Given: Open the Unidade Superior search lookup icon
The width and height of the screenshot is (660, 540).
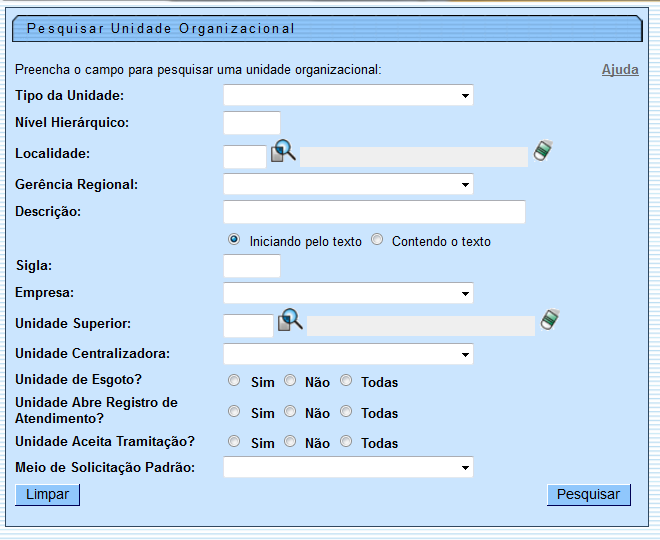Looking at the screenshot, I should click(x=290, y=321).
